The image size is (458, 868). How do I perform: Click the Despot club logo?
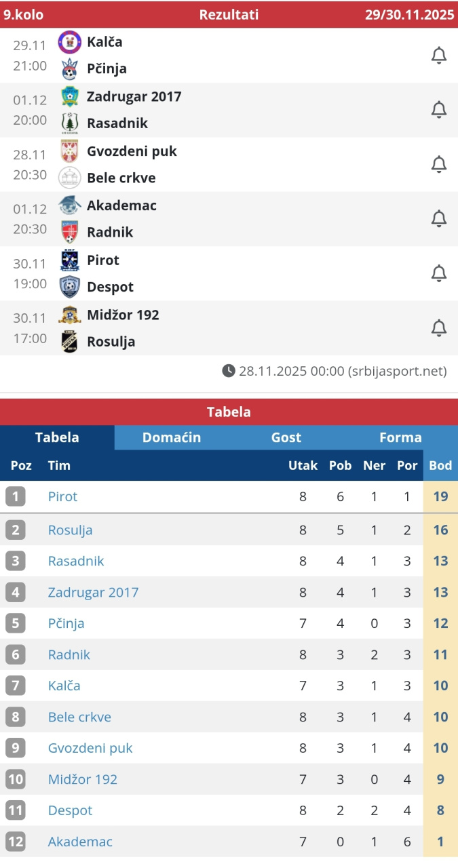69,287
